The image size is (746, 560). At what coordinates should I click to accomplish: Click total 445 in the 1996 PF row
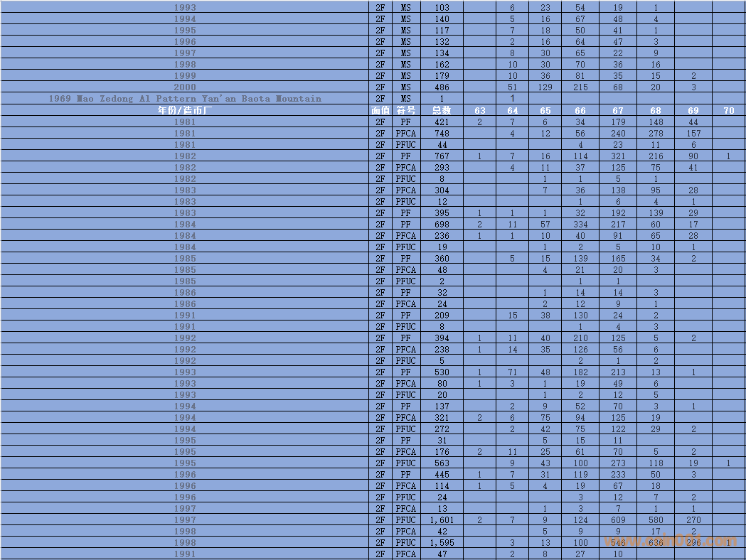(442, 475)
